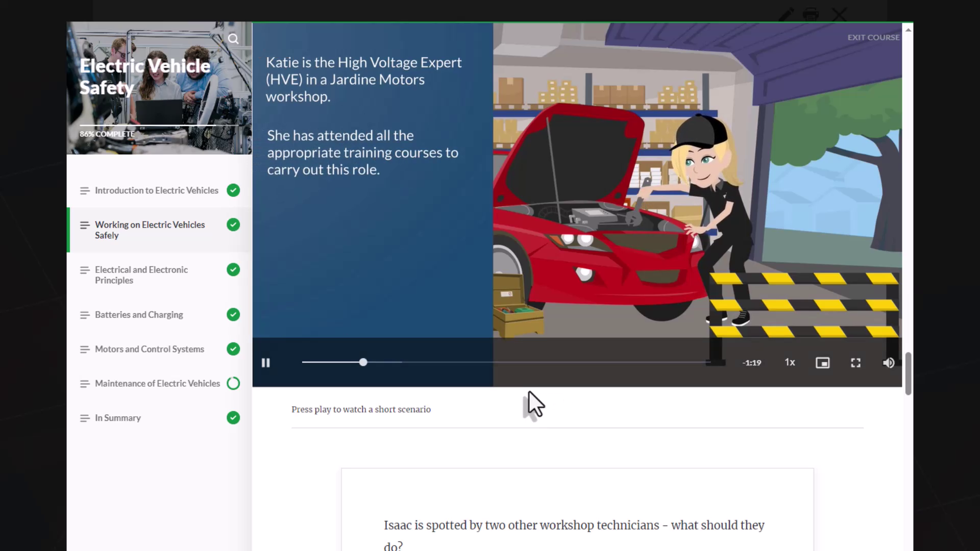Go to Maintenance of Electric Vehicles

157,383
